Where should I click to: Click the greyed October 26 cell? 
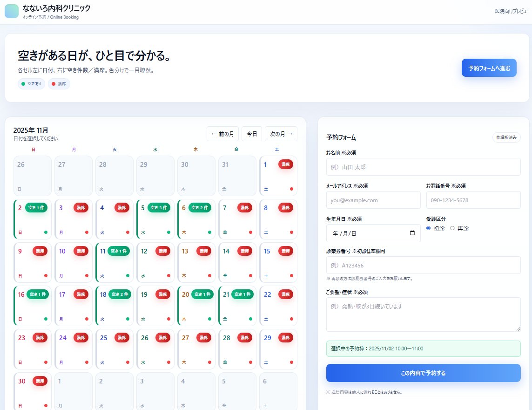(x=33, y=176)
